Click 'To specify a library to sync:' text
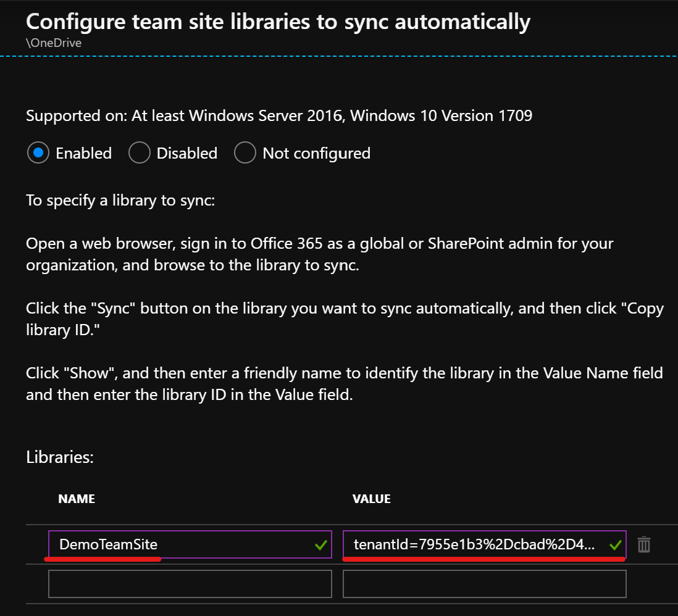 point(120,201)
